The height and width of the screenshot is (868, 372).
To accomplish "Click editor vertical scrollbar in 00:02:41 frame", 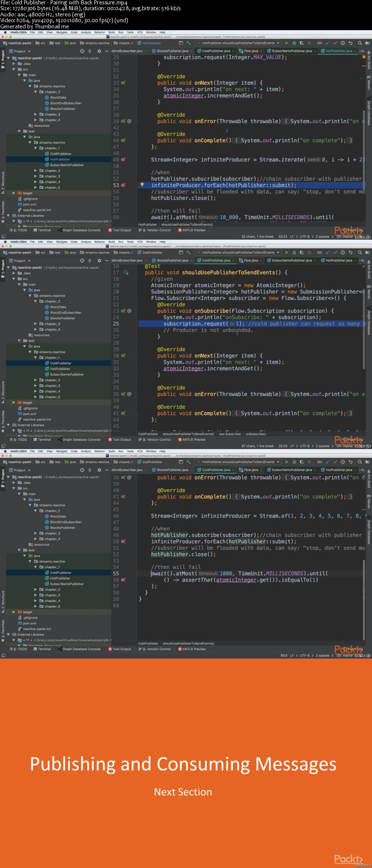I will 364,600.
